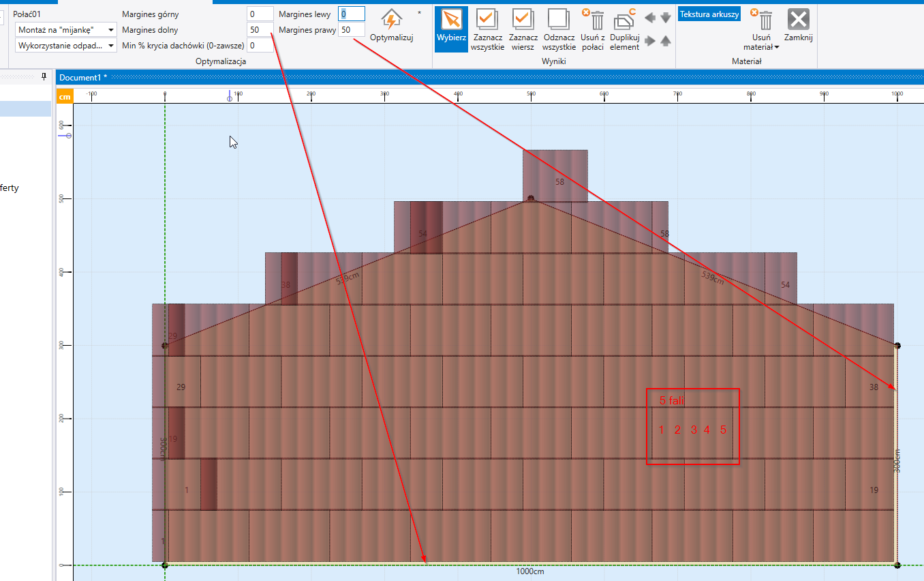Click the move up arrow icon
924x581 pixels.
666,41
